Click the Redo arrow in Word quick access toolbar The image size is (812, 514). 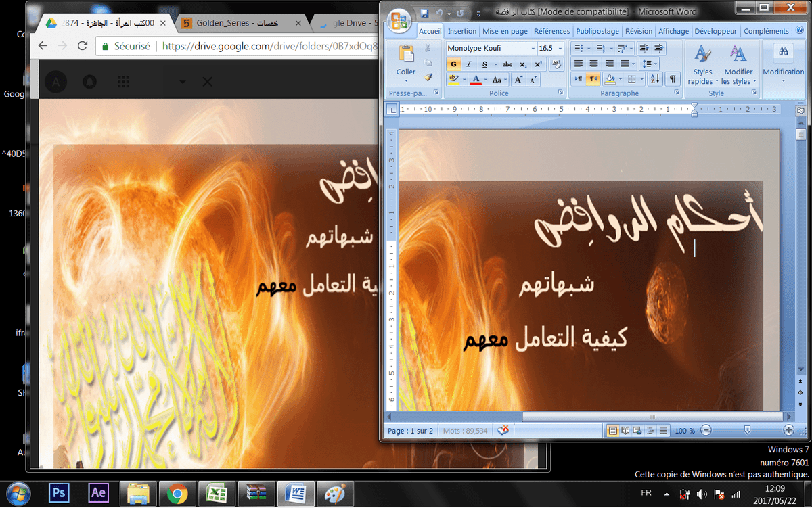[x=460, y=13]
